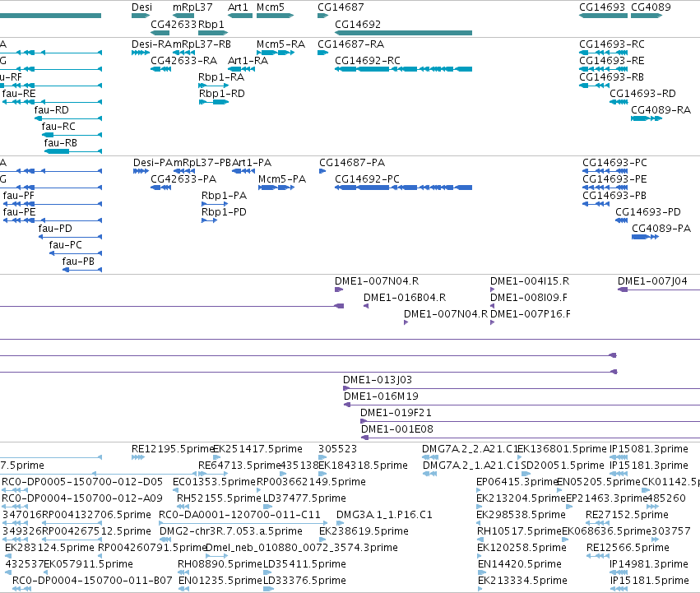Viewport: 700px width, 593px height.
Task: Select the DME1-001E08 BAC label
Action: 396,430
